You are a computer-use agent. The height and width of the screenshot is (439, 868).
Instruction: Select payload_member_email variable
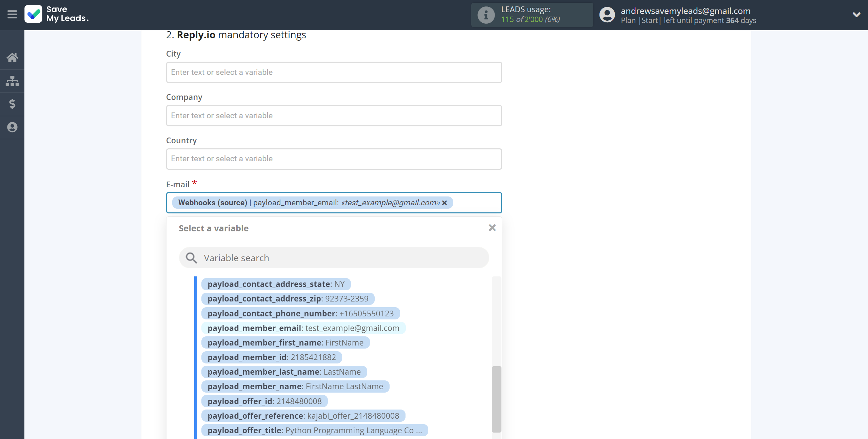(303, 328)
